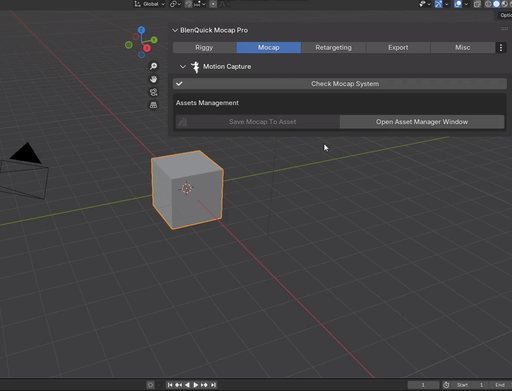Switch to solid shading mode
Screen dimensions: 512x391
pos(496,4)
